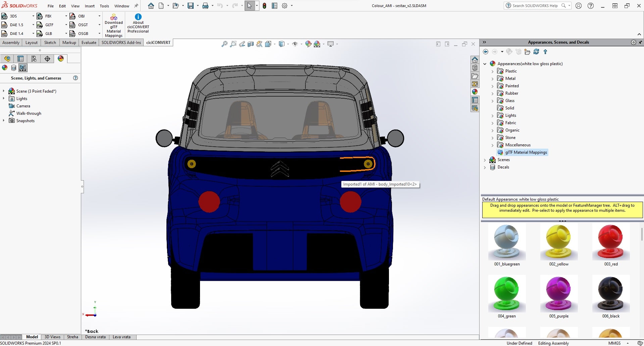
Task: Open the FeatureManager design tree tab
Action: point(7,59)
